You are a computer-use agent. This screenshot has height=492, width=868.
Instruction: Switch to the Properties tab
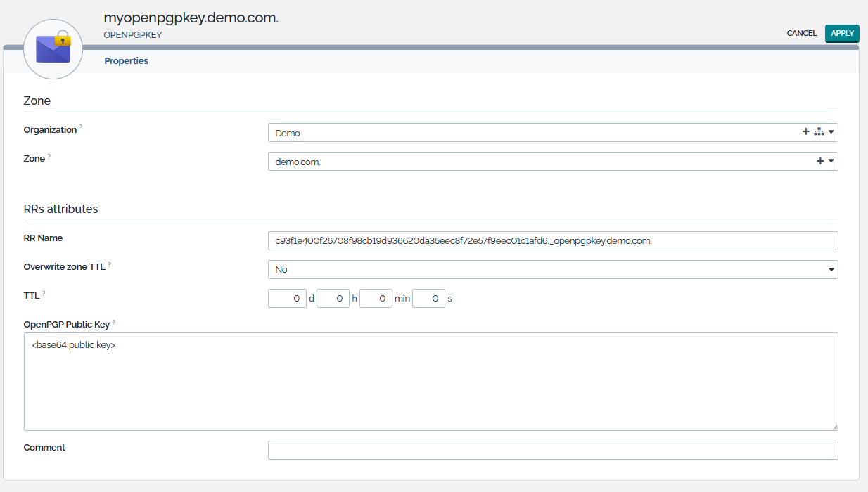[126, 61]
